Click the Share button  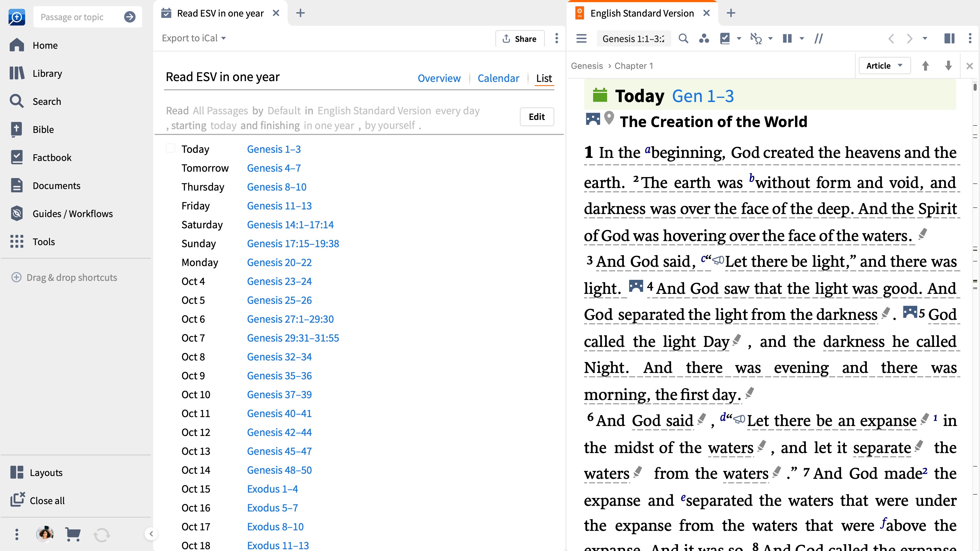[x=520, y=39]
